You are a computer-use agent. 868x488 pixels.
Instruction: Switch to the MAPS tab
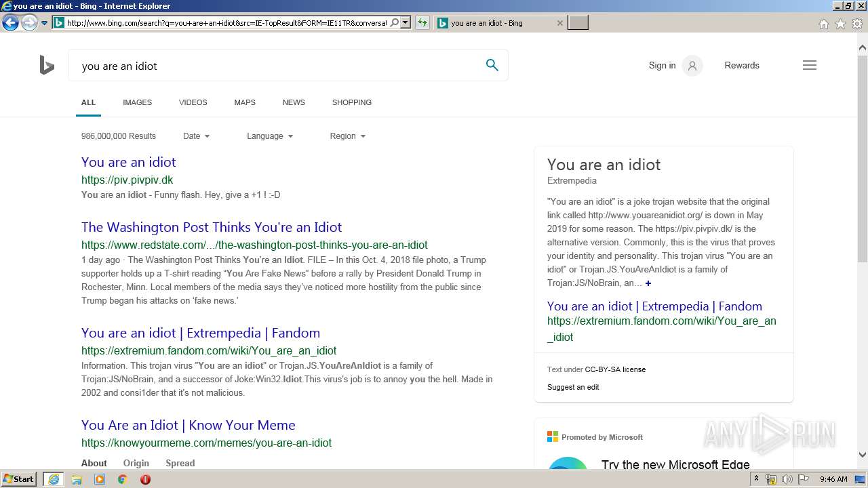click(245, 102)
